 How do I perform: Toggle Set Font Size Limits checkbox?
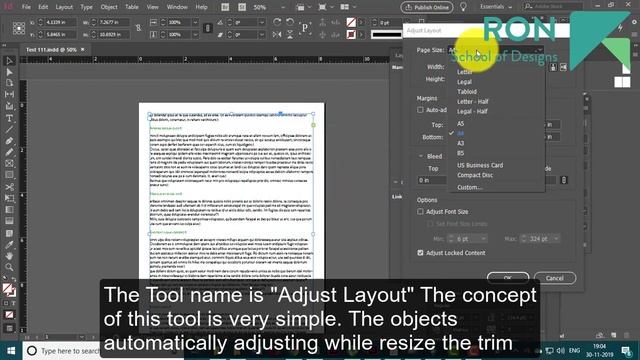click(430, 224)
